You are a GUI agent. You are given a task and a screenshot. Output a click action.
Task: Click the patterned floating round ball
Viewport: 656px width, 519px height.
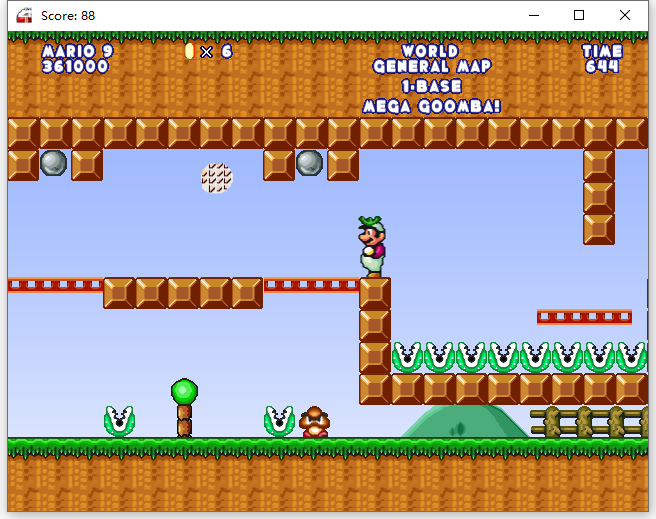(217, 178)
